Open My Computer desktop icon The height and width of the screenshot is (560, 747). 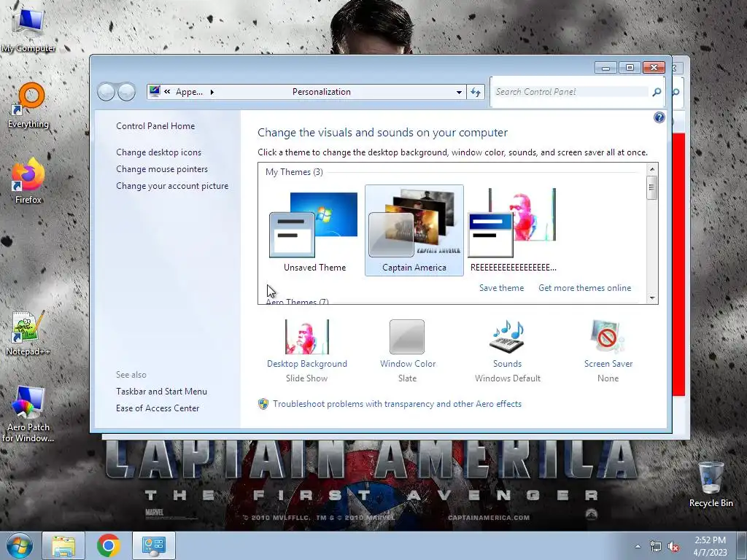[x=28, y=29]
